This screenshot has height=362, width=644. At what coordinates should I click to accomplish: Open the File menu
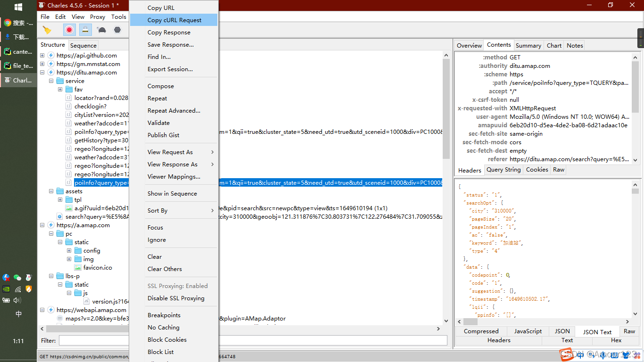pyautogui.click(x=45, y=17)
